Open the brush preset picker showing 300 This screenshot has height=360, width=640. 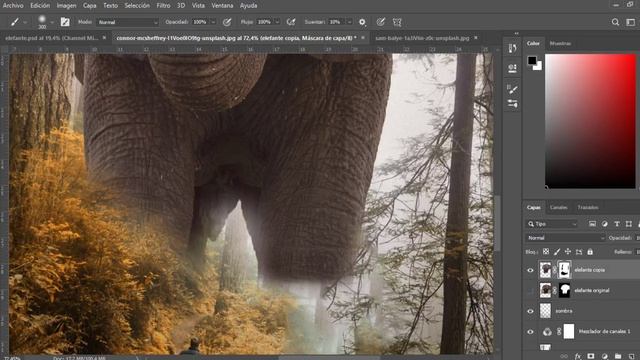click(x=42, y=22)
